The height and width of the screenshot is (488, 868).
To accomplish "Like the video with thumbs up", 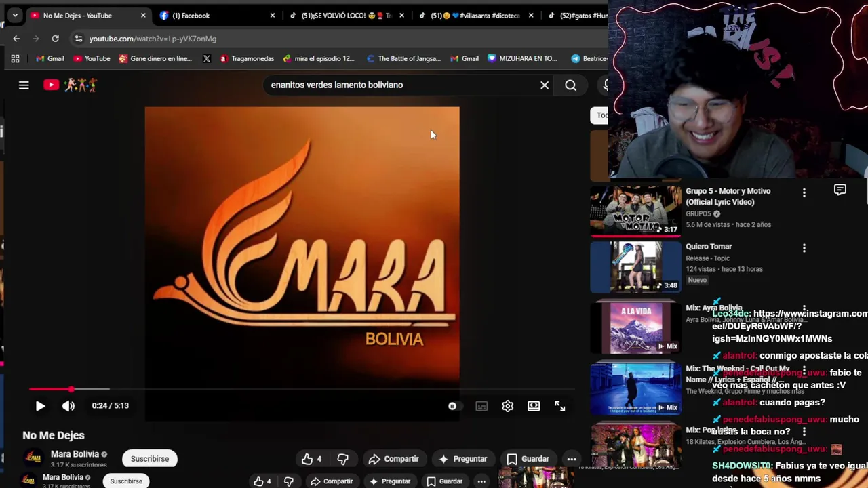I will (312, 459).
